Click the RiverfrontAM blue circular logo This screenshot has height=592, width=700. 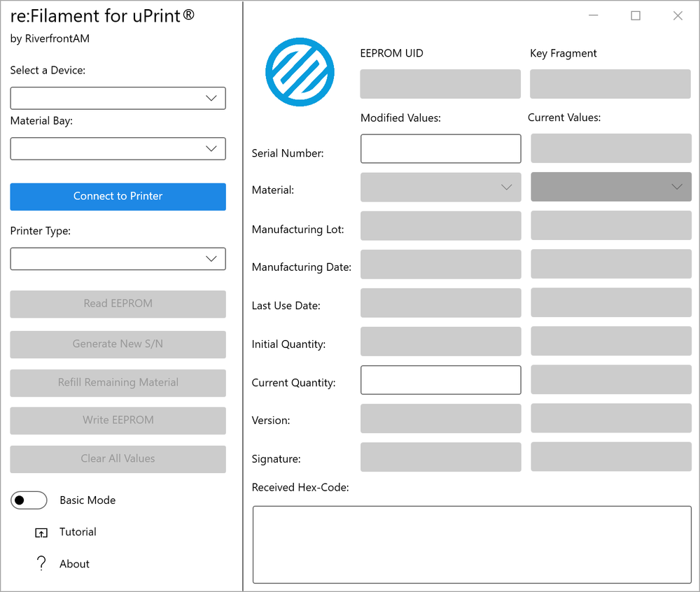pyautogui.click(x=300, y=72)
